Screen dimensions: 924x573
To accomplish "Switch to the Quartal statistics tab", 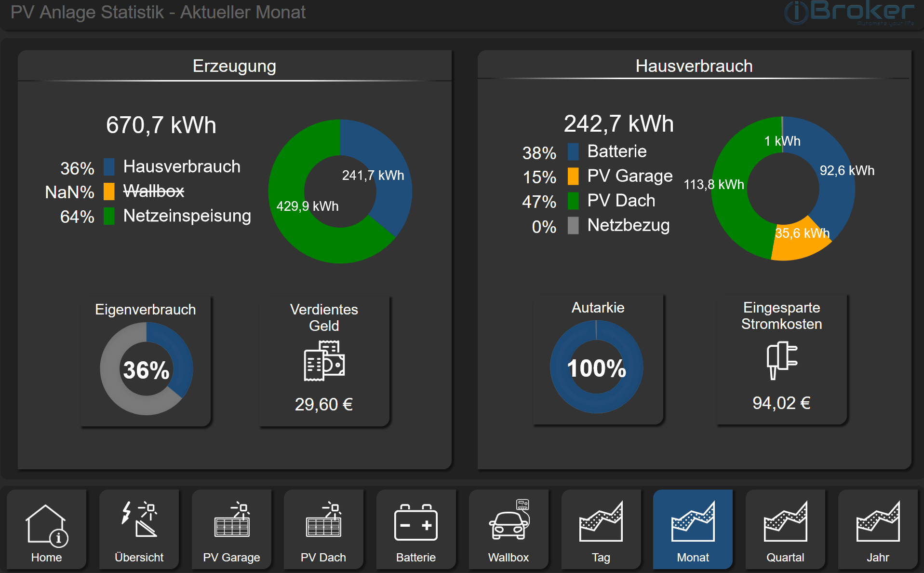I will pyautogui.click(x=785, y=530).
